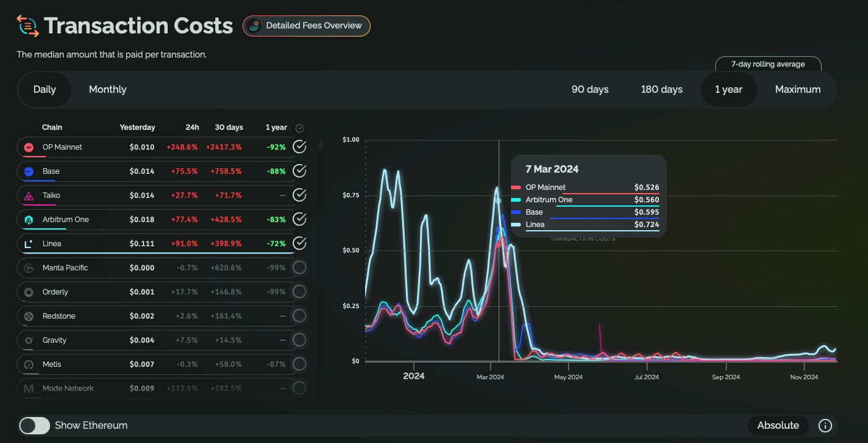Sort chains by Yesterday column

pos(137,127)
